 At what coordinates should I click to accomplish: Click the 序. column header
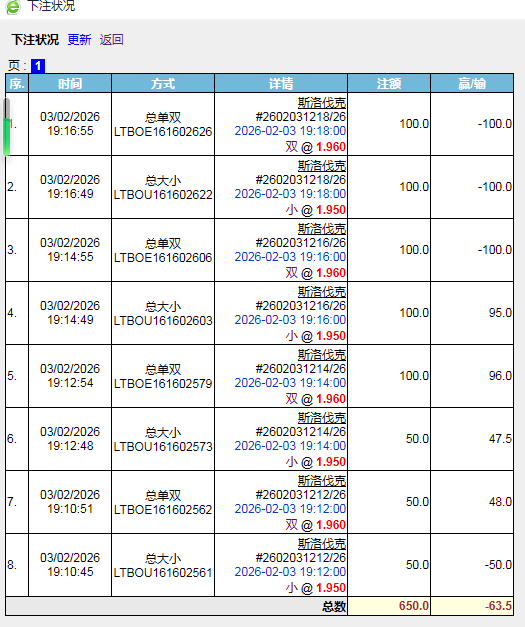click(17, 84)
